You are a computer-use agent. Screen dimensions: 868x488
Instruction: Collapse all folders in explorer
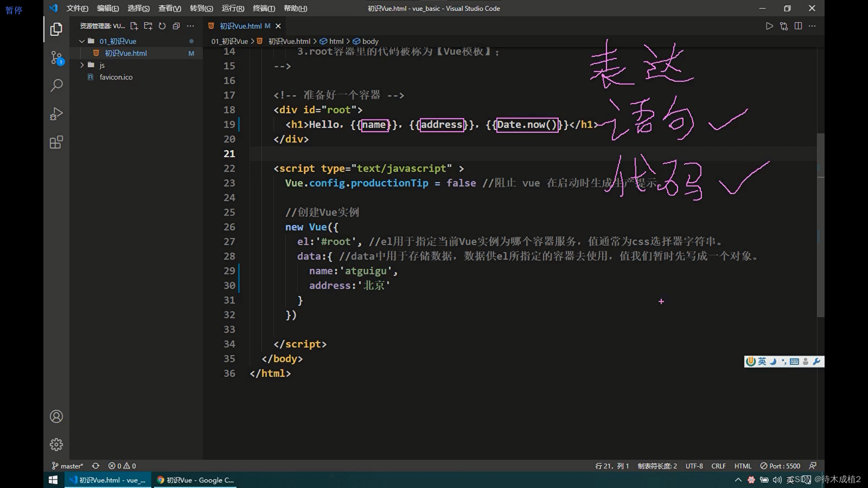(x=176, y=26)
